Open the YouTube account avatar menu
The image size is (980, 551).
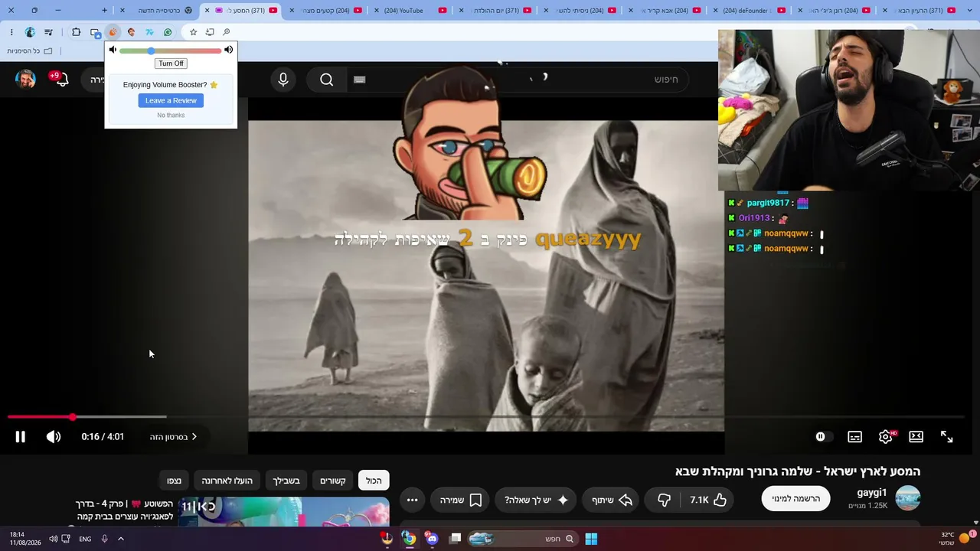tap(25, 79)
